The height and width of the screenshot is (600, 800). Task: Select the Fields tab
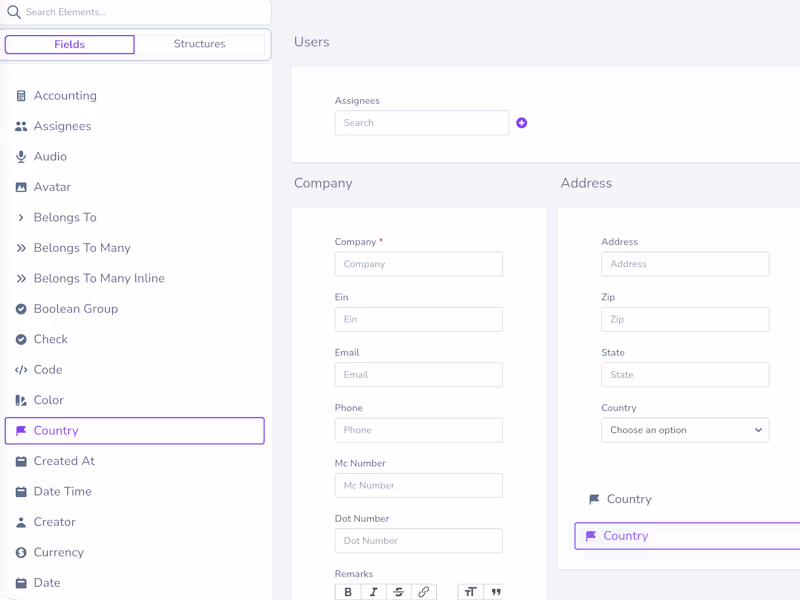pos(69,44)
